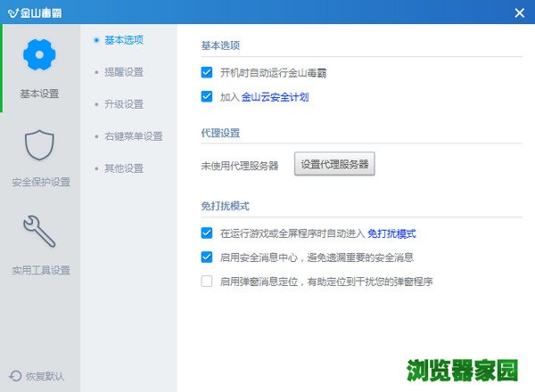Open the 右键菜单设置 submenu item
Screen dimensions: 535x392
(134, 136)
